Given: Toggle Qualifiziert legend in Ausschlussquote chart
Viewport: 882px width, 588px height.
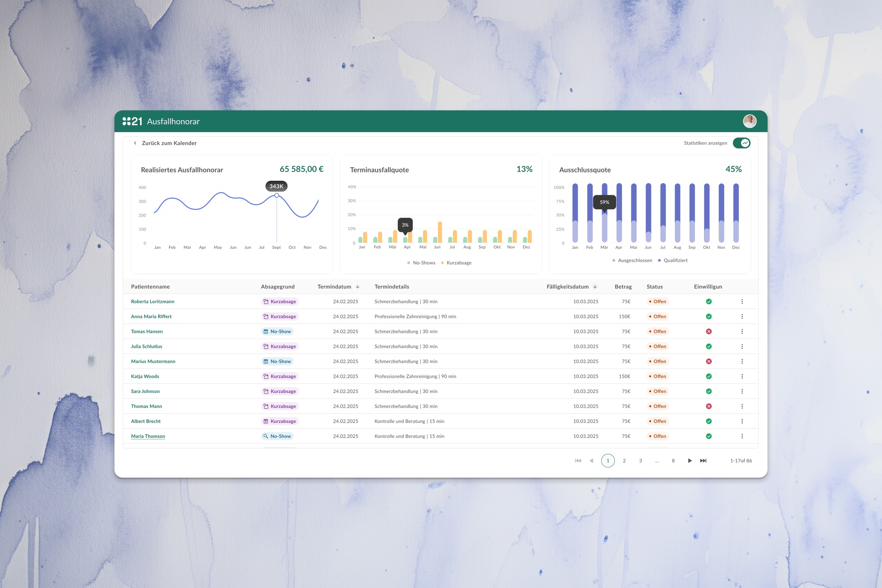Looking at the screenshot, I should tap(673, 260).
